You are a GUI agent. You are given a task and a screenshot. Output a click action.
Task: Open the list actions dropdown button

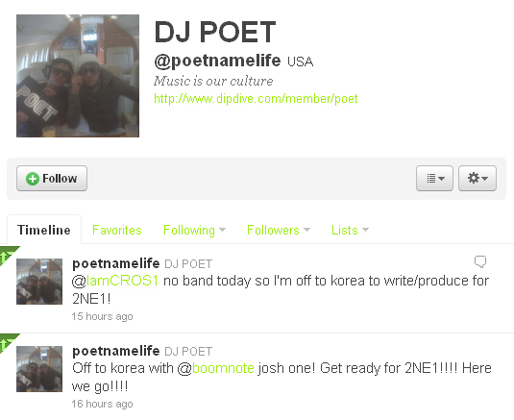click(434, 179)
